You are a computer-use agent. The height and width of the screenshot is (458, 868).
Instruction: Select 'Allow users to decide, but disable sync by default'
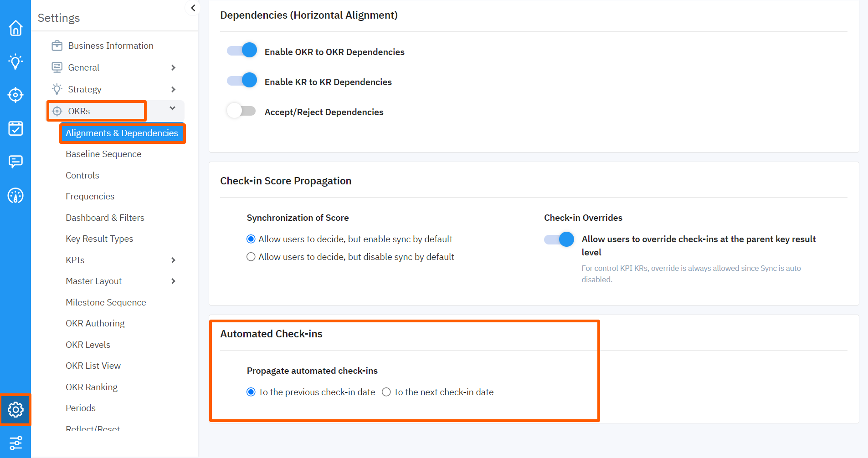(x=251, y=256)
